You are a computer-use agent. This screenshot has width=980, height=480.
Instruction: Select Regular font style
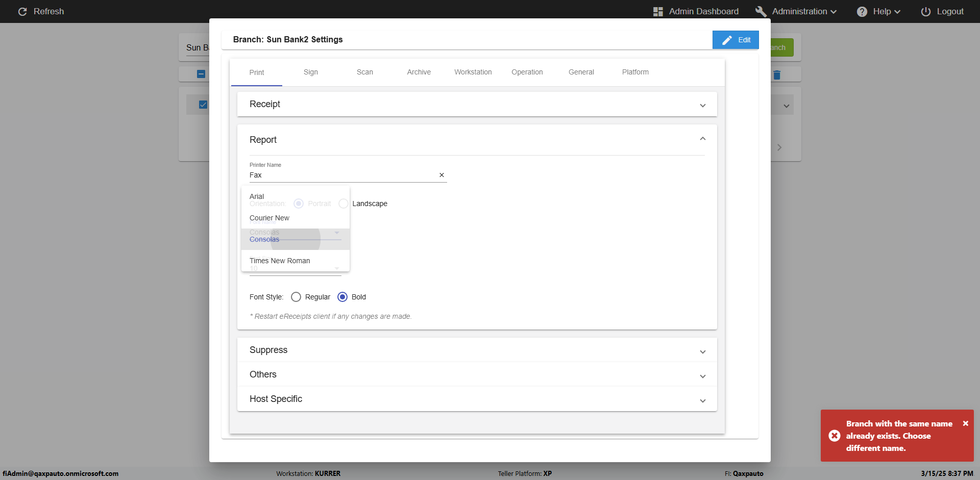click(x=296, y=297)
